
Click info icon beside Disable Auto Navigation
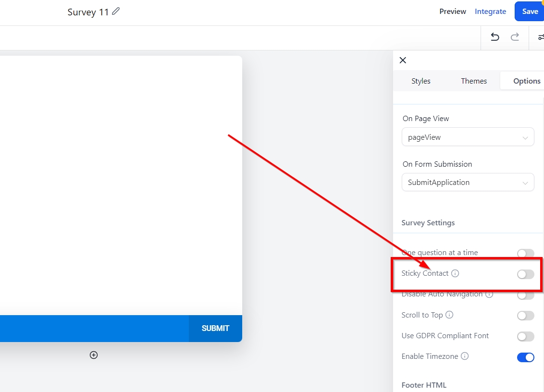click(489, 294)
